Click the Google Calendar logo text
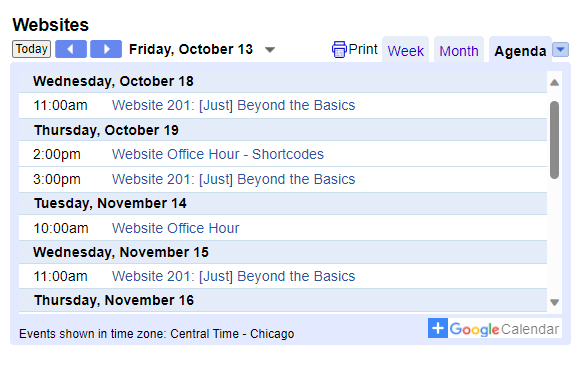585x370 pixels. tap(504, 329)
